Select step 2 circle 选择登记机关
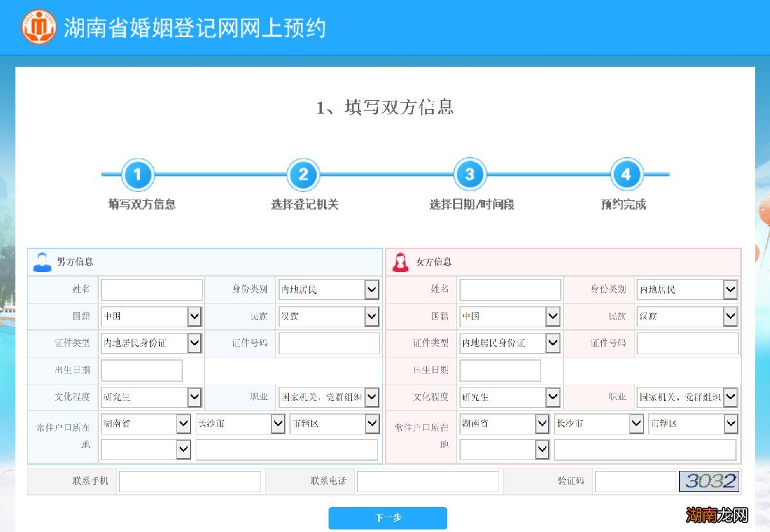The width and height of the screenshot is (770, 532). (302, 174)
